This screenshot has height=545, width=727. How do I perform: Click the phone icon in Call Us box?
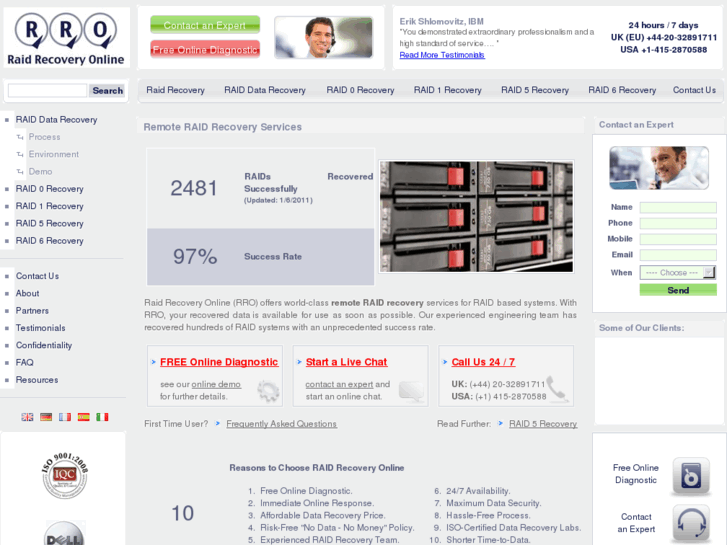556,388
